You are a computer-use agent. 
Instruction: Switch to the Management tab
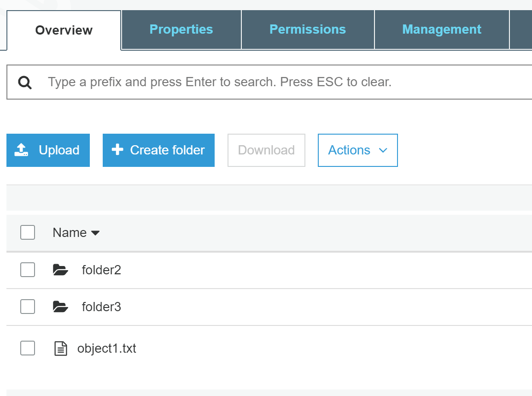(x=441, y=30)
